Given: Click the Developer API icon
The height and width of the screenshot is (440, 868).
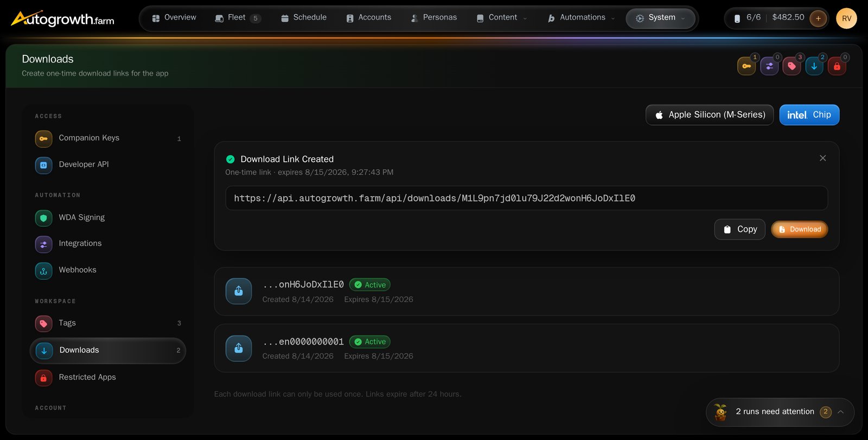Looking at the screenshot, I should coord(43,165).
